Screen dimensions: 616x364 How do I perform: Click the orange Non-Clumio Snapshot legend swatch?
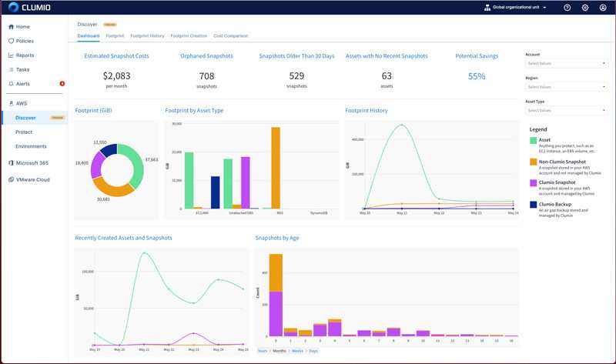point(533,162)
